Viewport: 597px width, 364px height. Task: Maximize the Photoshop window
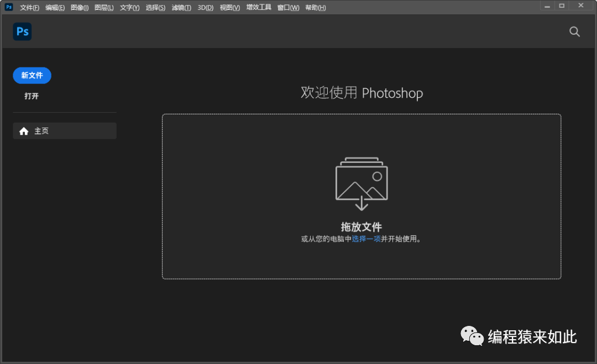point(562,6)
